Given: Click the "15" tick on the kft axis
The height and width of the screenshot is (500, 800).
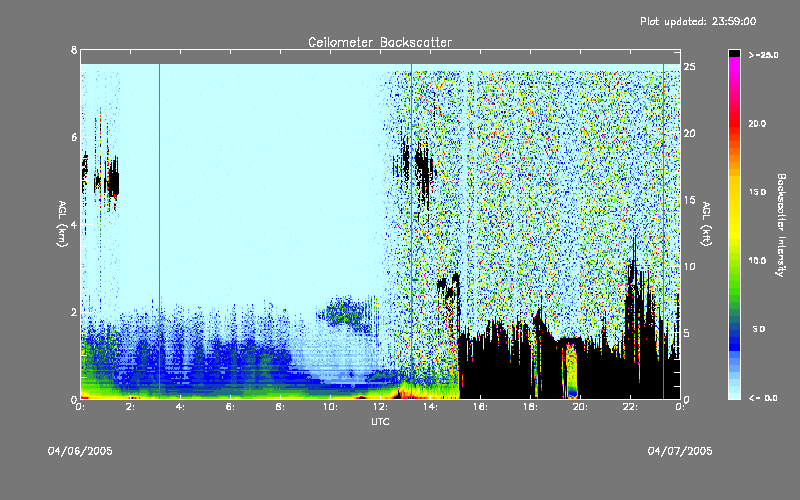Looking at the screenshot, I should [x=689, y=200].
